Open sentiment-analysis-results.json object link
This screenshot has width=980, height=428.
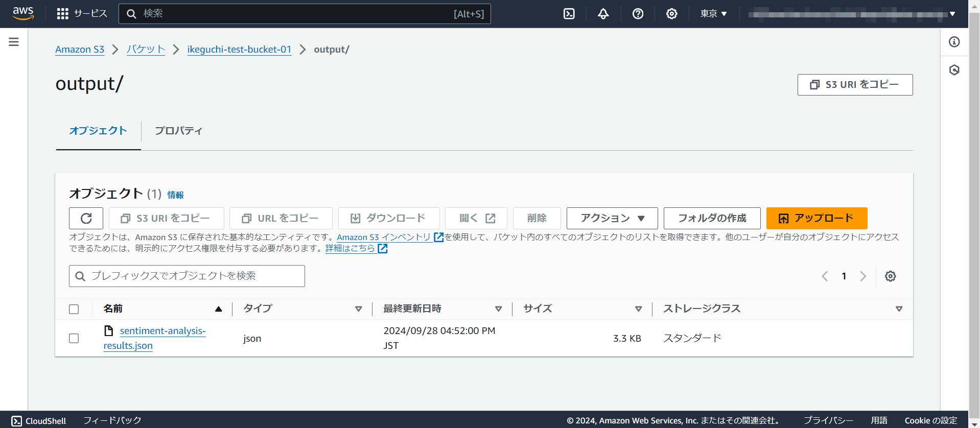tap(155, 338)
